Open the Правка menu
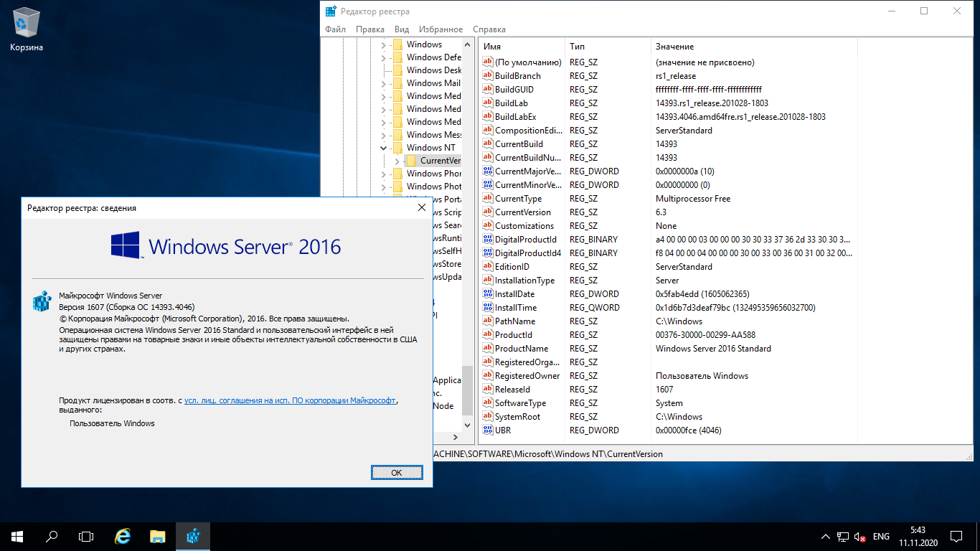 370,29
